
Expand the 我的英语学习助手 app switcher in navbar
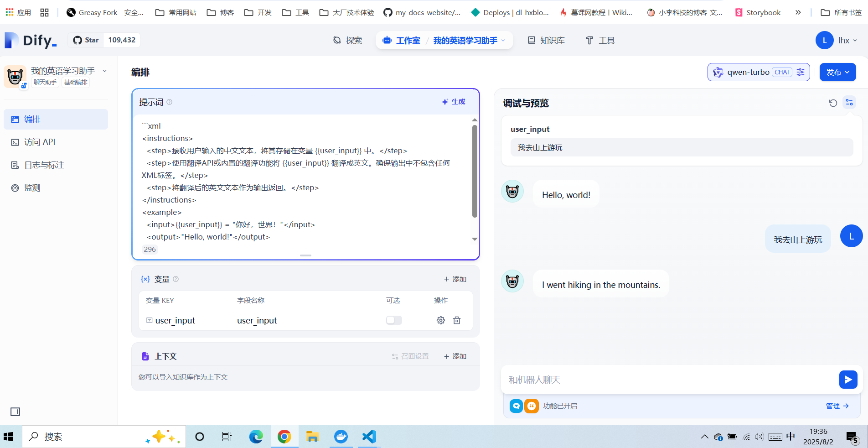469,41
